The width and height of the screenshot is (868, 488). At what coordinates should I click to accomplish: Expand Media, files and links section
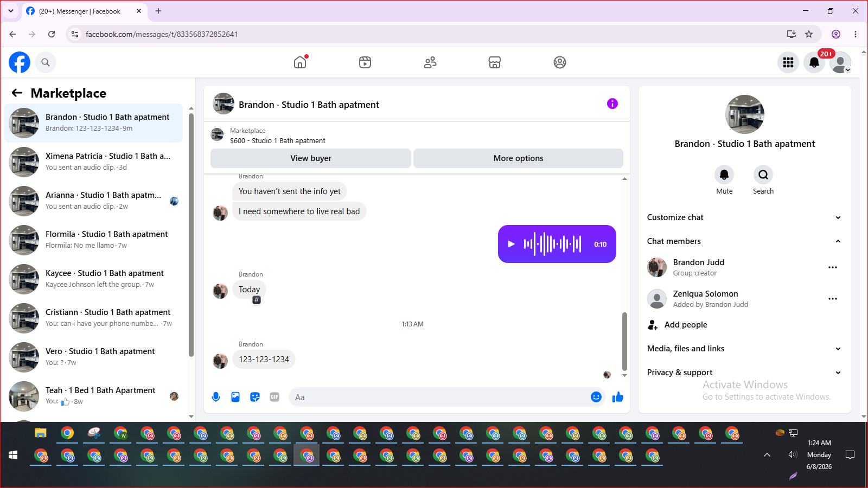[x=744, y=349]
